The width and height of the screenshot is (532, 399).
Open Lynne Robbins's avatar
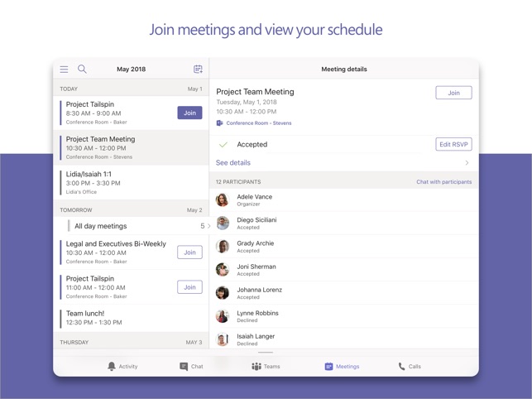(223, 316)
